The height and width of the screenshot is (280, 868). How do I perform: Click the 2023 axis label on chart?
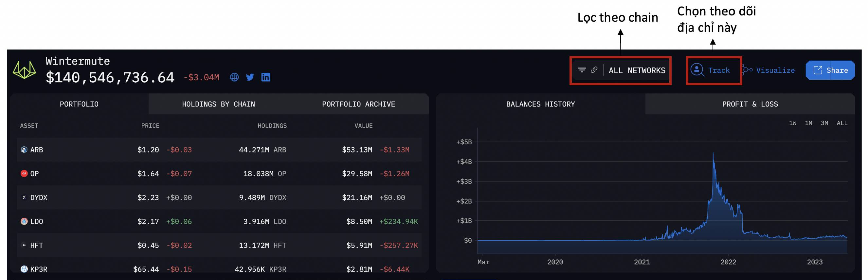pos(815,262)
